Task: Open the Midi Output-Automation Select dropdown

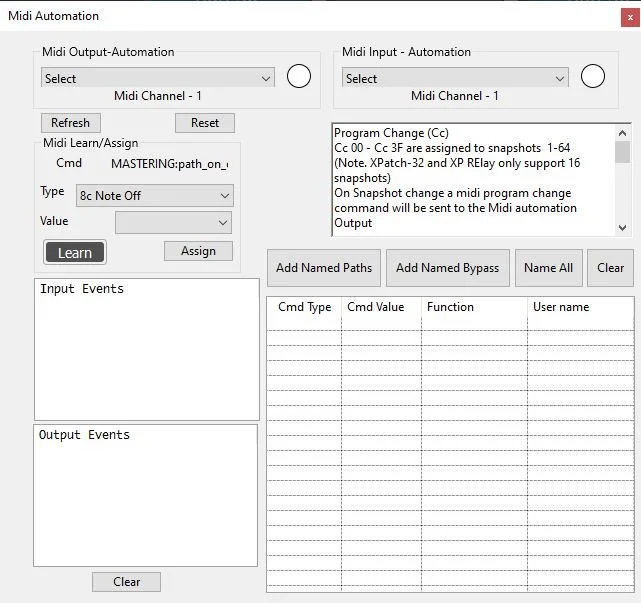Action: point(158,78)
